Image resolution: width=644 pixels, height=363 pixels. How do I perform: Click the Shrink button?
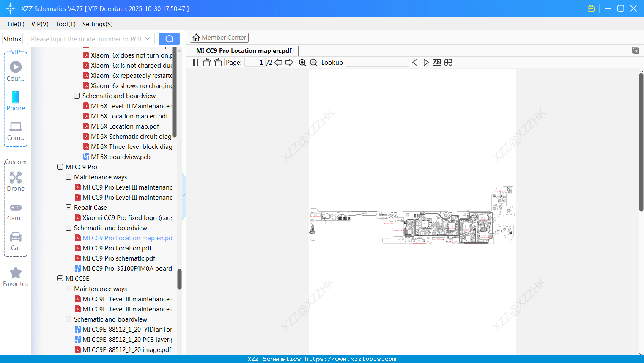(13, 39)
